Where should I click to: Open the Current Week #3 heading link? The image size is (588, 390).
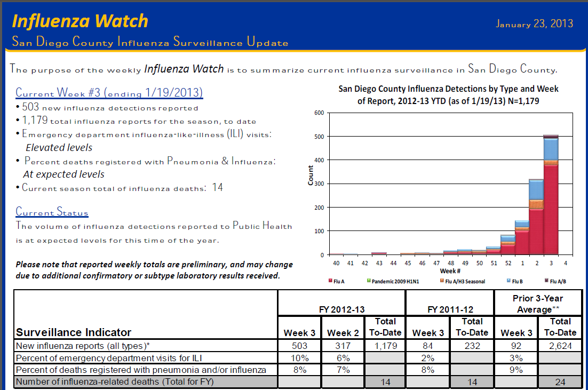point(109,92)
